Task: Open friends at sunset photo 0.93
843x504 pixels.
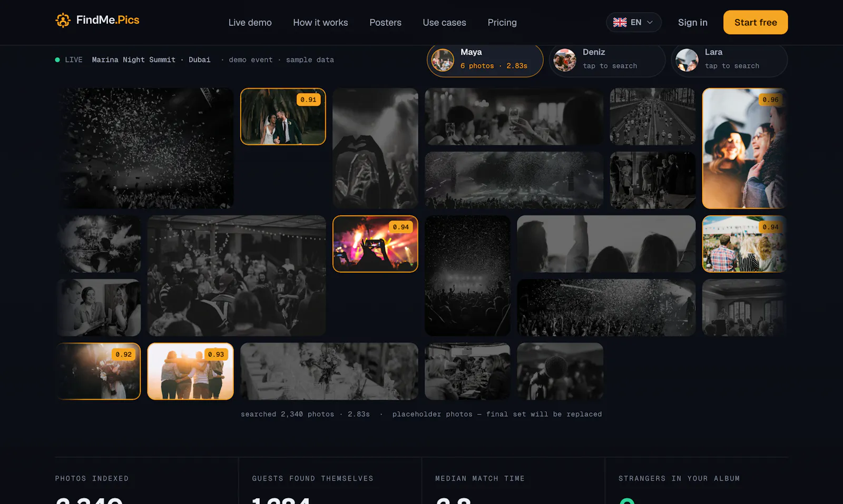Action: (190, 371)
